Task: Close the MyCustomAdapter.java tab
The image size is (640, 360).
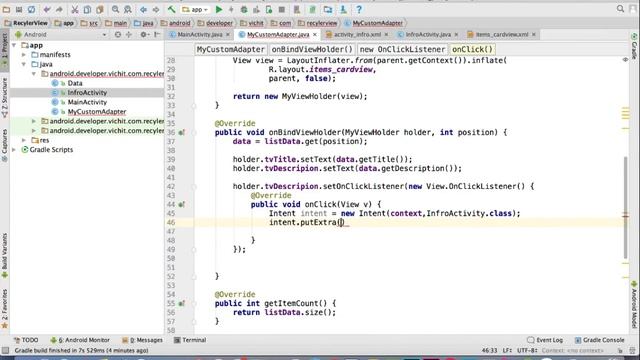Action: click(x=315, y=35)
